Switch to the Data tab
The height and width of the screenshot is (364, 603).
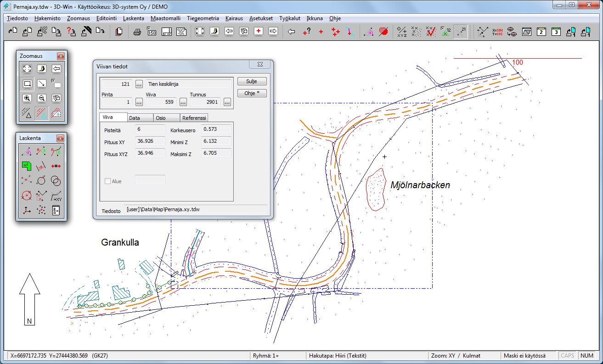(x=140, y=118)
